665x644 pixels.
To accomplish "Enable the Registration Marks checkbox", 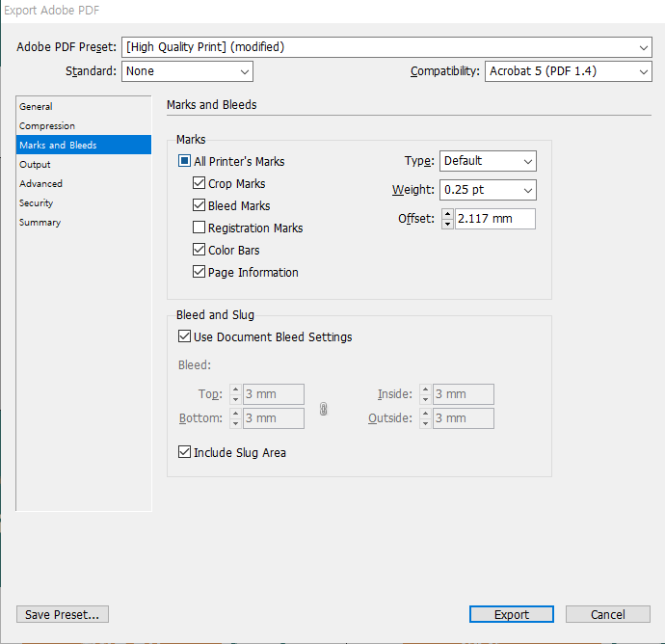I will [199, 227].
